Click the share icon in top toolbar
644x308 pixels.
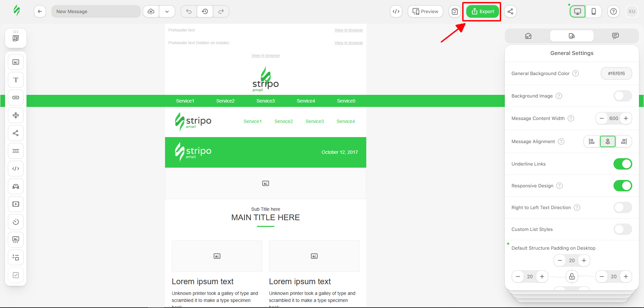click(510, 11)
